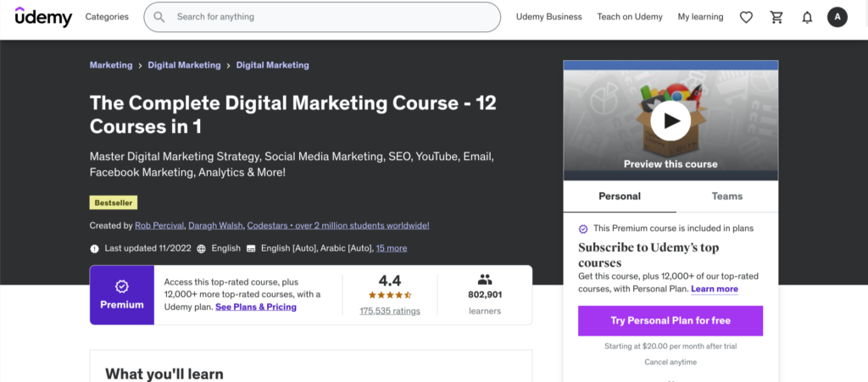The height and width of the screenshot is (382, 868).
Task: Open the user profile avatar
Action: pyautogui.click(x=837, y=17)
